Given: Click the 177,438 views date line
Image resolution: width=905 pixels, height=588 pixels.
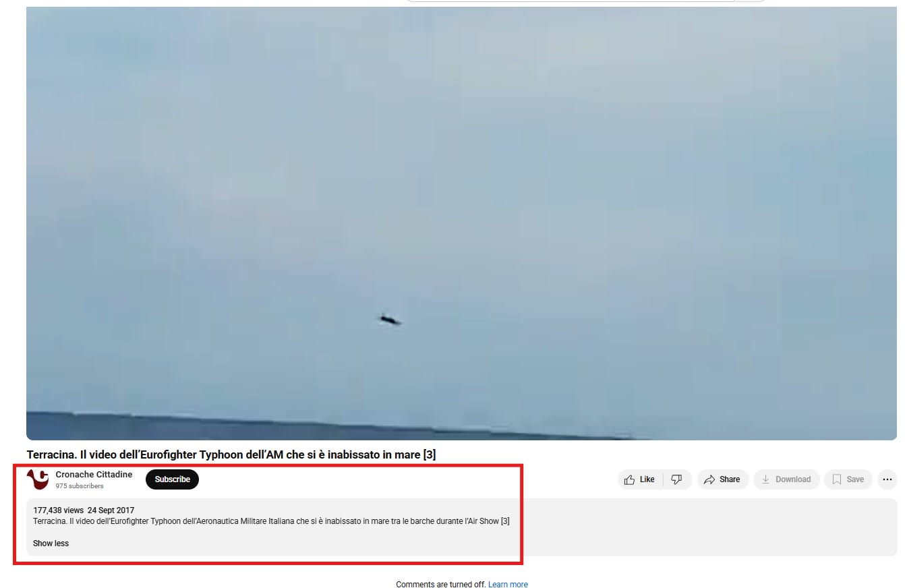Looking at the screenshot, I should pos(84,510).
